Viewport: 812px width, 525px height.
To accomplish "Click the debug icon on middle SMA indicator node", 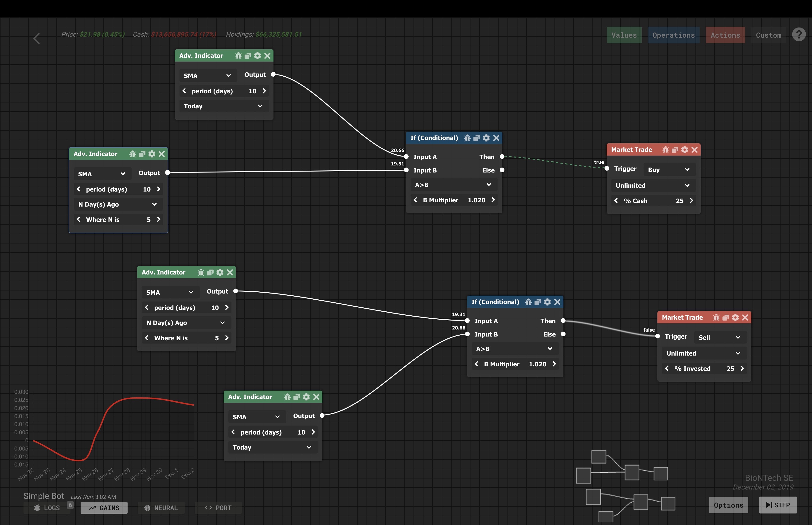I will (x=201, y=272).
